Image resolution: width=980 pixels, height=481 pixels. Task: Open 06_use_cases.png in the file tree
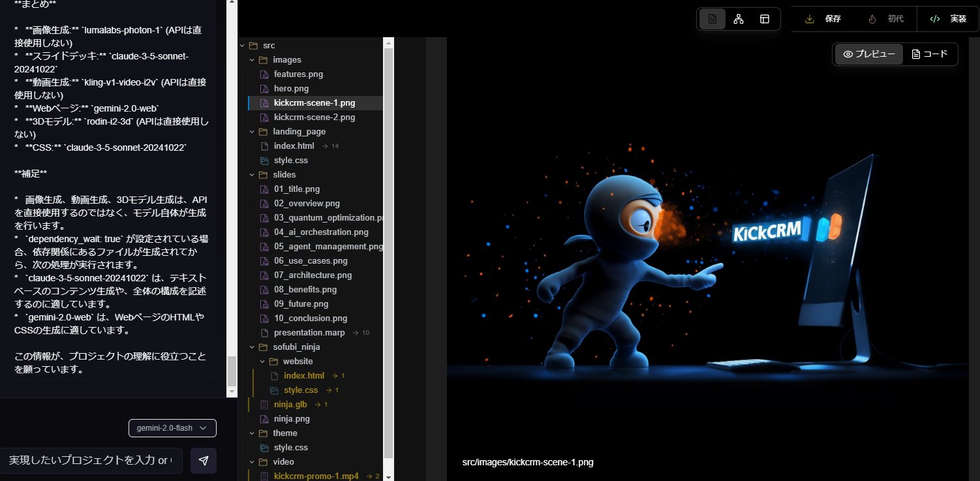tap(311, 261)
